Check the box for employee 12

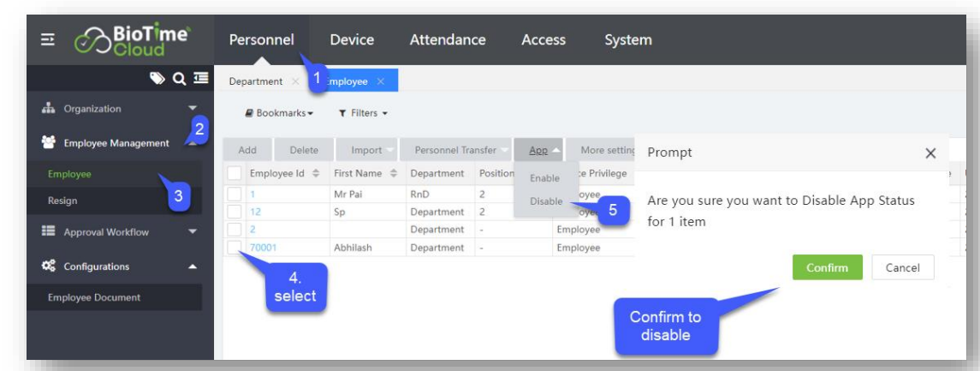[234, 212]
